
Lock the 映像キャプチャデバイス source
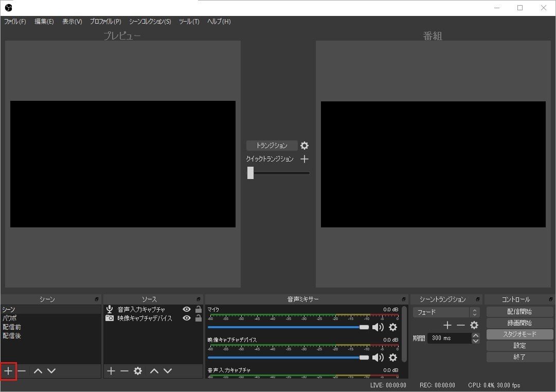(198, 318)
